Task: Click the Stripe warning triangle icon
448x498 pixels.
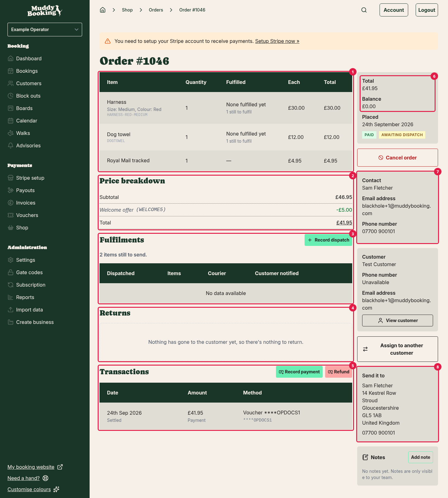Action: [108, 41]
